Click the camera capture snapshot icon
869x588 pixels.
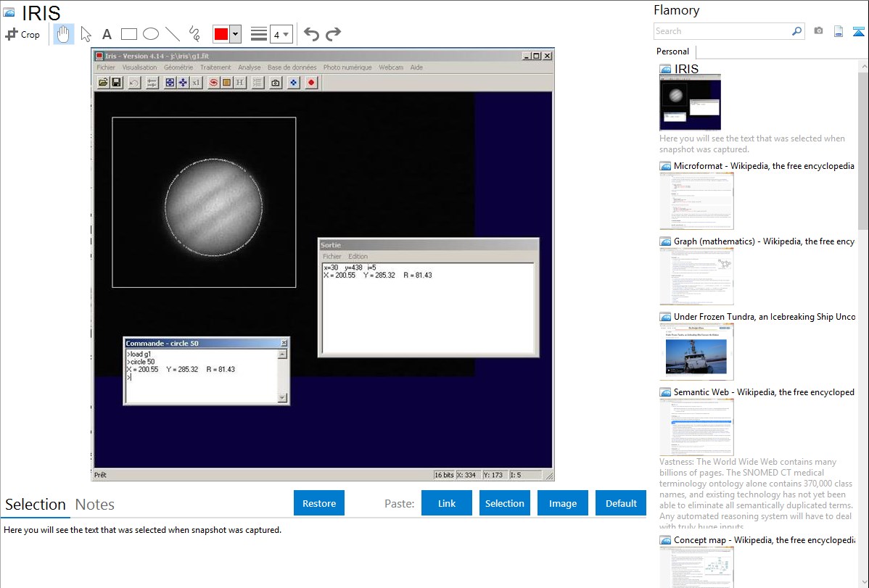coord(818,31)
